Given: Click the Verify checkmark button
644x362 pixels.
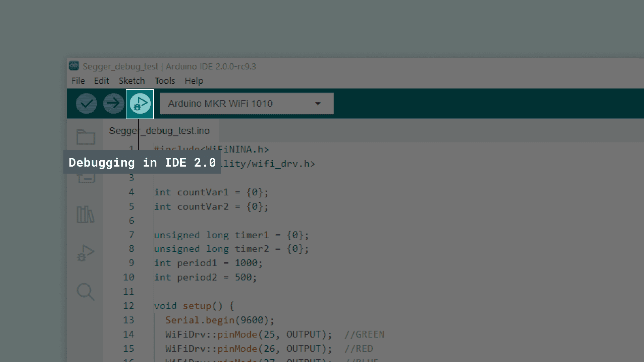Looking at the screenshot, I should point(86,104).
